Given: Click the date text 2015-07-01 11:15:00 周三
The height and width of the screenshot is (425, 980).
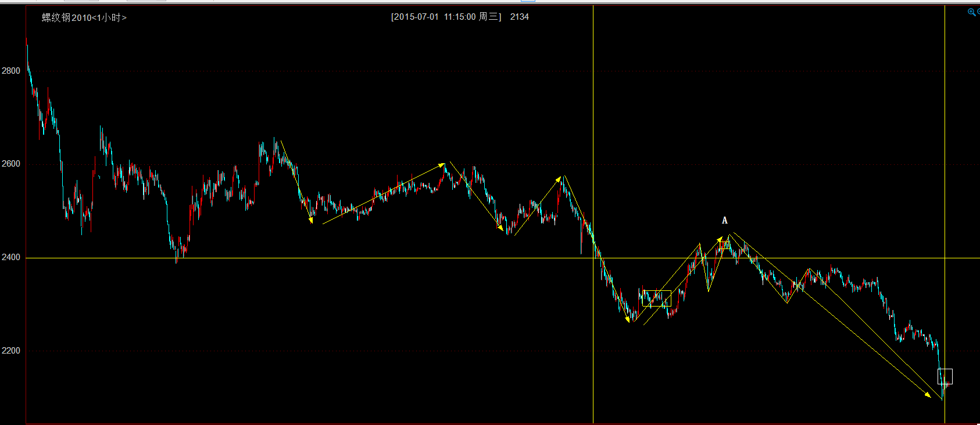Looking at the screenshot, I should pos(446,17).
